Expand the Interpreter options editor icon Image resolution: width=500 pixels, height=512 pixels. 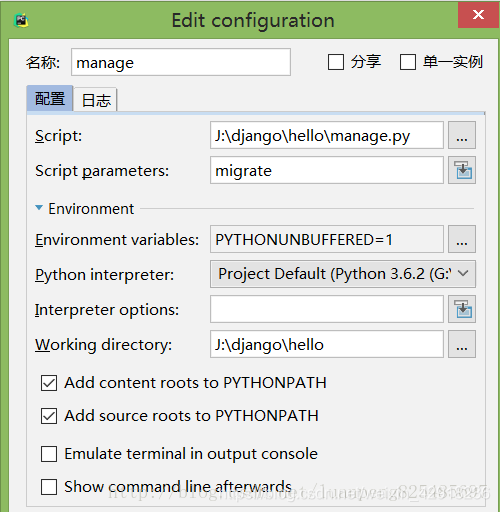pyautogui.click(x=462, y=309)
